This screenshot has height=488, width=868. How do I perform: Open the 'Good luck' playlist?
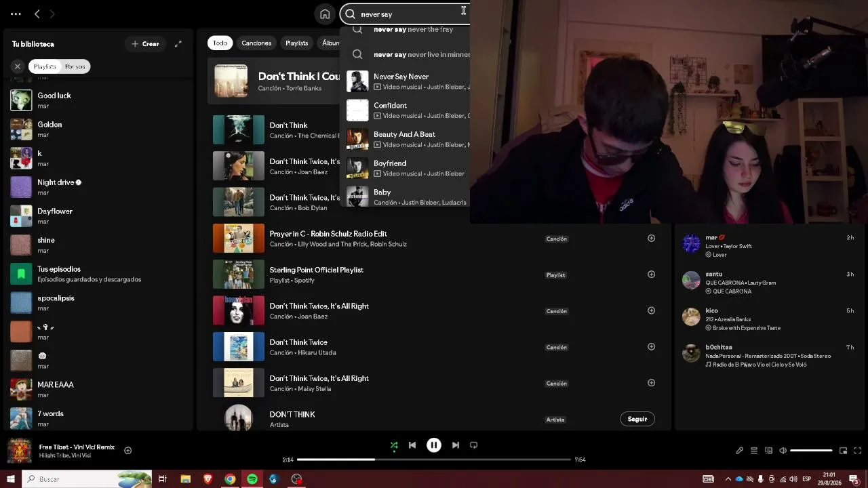point(98,100)
